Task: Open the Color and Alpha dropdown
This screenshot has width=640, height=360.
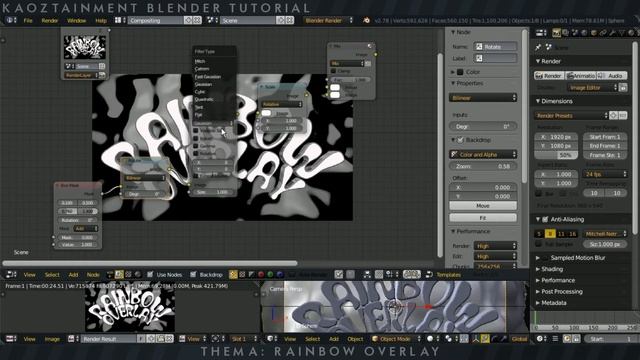Action: 483,155
